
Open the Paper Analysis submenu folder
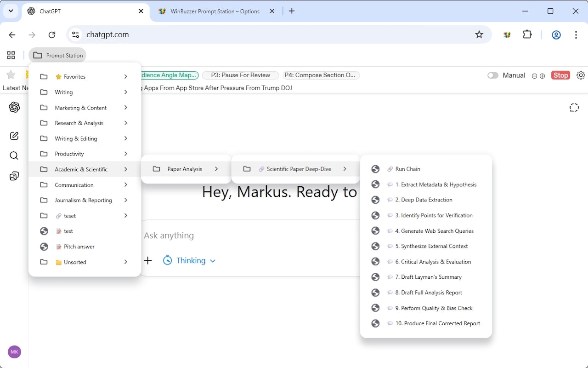pos(186,169)
